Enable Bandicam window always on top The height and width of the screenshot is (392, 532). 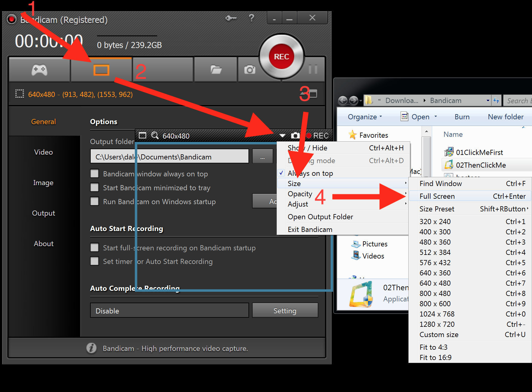tap(95, 174)
